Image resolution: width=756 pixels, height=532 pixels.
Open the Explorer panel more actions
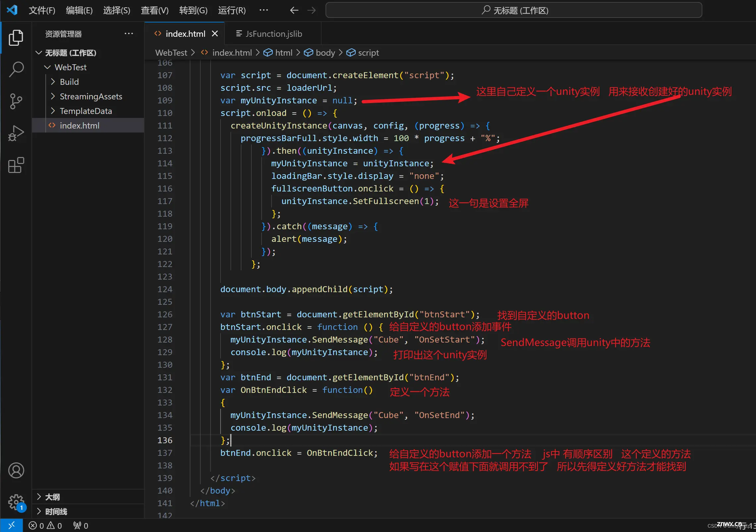[x=128, y=33]
